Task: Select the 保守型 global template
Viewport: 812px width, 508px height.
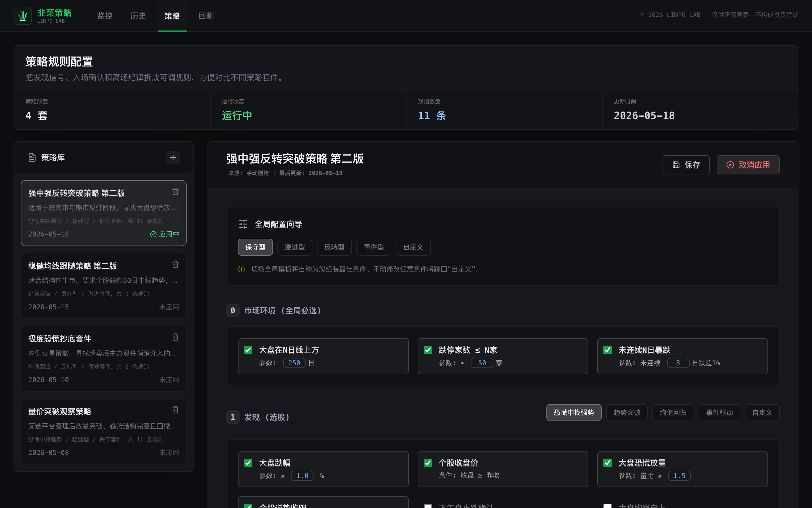Action: pyautogui.click(x=255, y=247)
